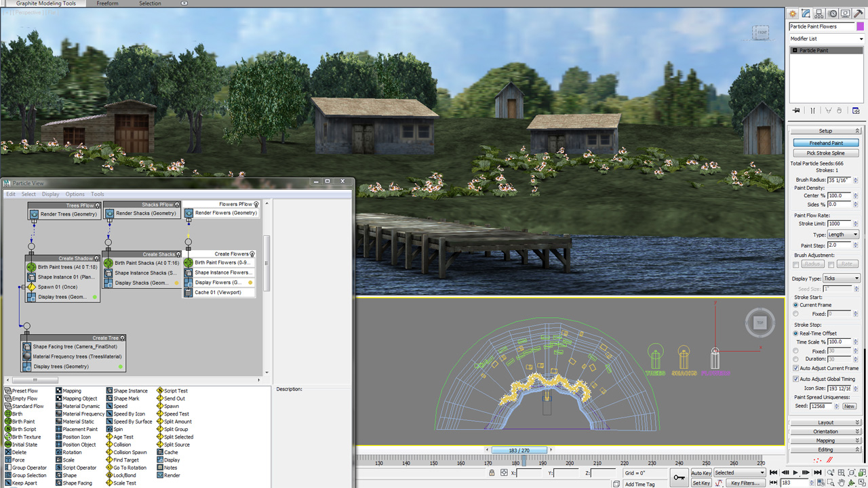Select Current Frame stroke start radio
The image size is (868, 488).
[795, 305]
